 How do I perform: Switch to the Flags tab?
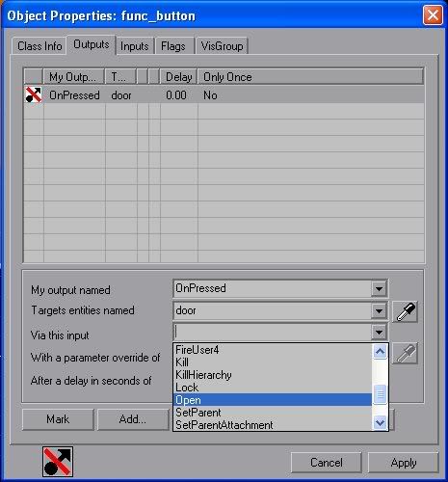pos(173,46)
